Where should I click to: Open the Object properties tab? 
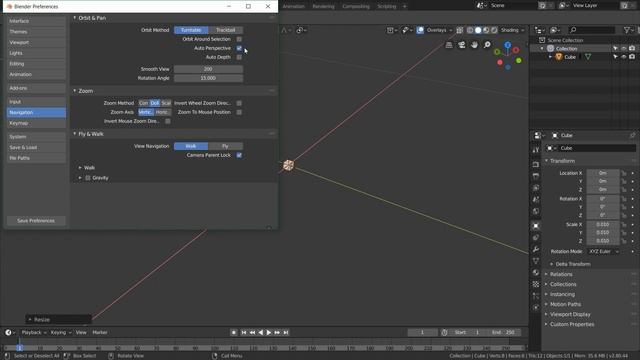click(536, 226)
